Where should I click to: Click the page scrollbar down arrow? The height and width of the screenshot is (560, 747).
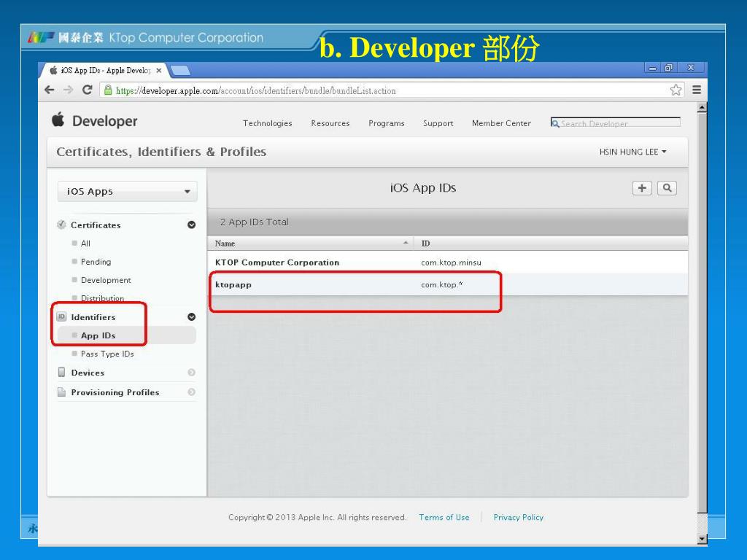tap(702, 539)
